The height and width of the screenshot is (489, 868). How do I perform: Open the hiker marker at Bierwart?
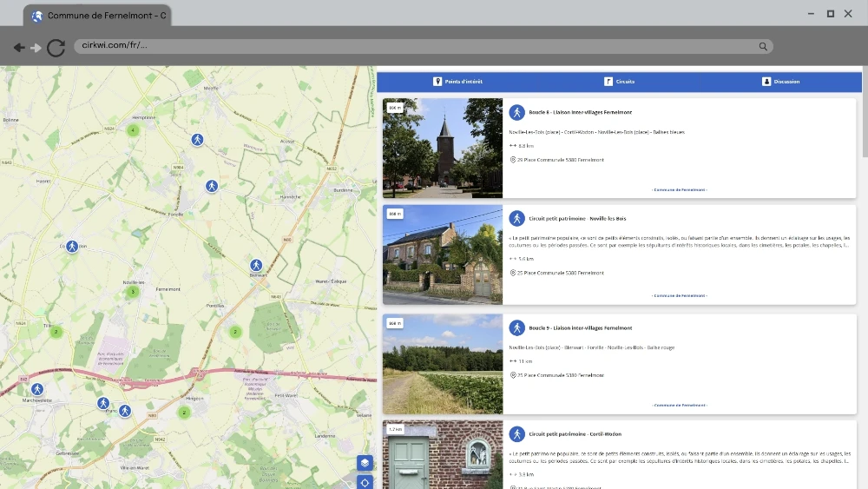pos(256,265)
